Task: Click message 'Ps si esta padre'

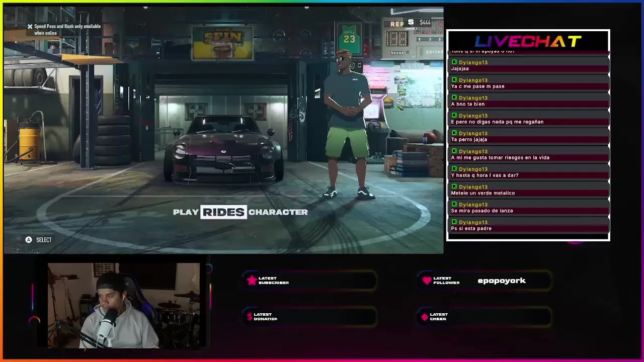Action: pos(471,228)
